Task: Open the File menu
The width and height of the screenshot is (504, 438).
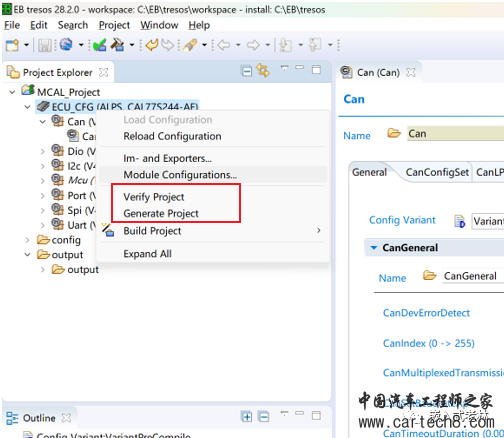Action: [12, 25]
